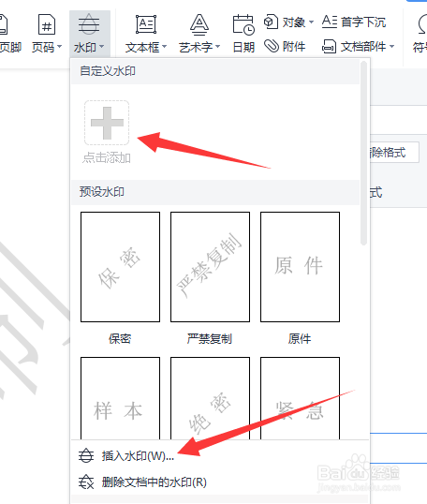Click the 自定义水印 section header
The width and height of the screenshot is (427, 504).
click(215, 71)
